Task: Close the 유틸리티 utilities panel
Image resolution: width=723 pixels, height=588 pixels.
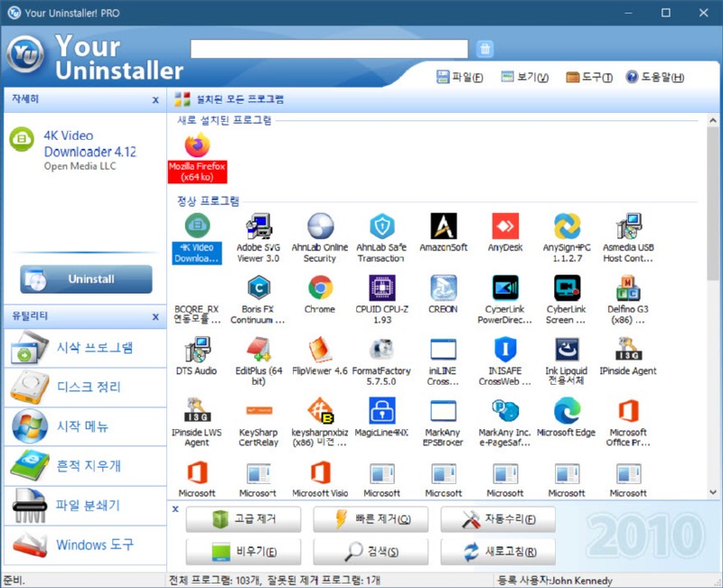Action: [x=155, y=316]
